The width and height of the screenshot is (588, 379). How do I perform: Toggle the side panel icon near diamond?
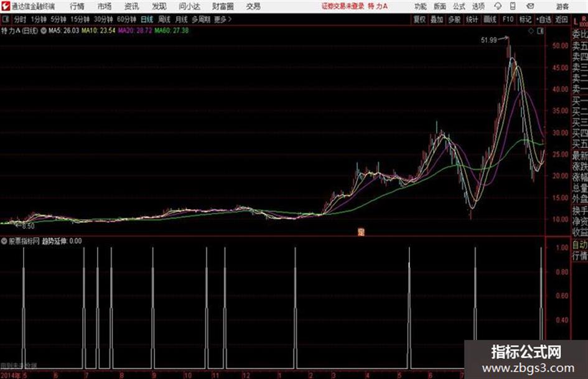(x=540, y=31)
